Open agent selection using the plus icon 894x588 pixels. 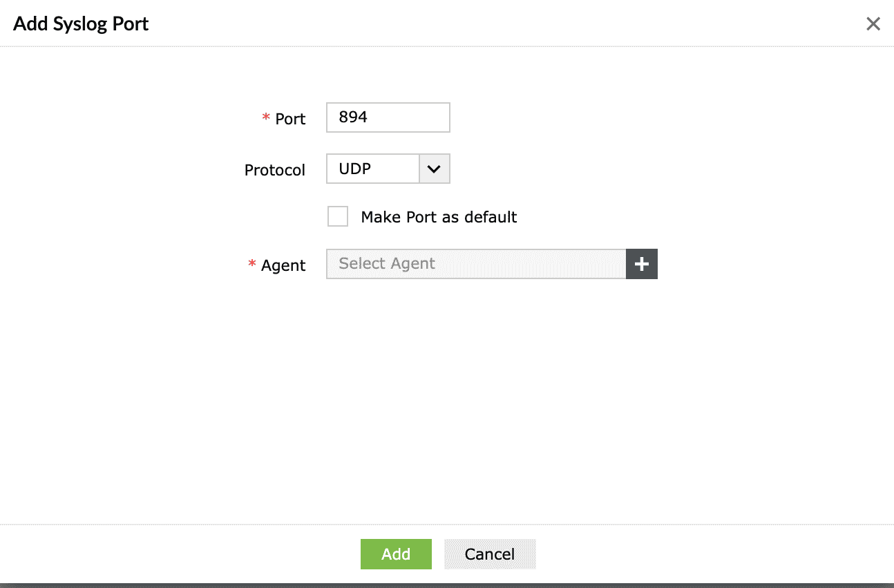click(641, 264)
